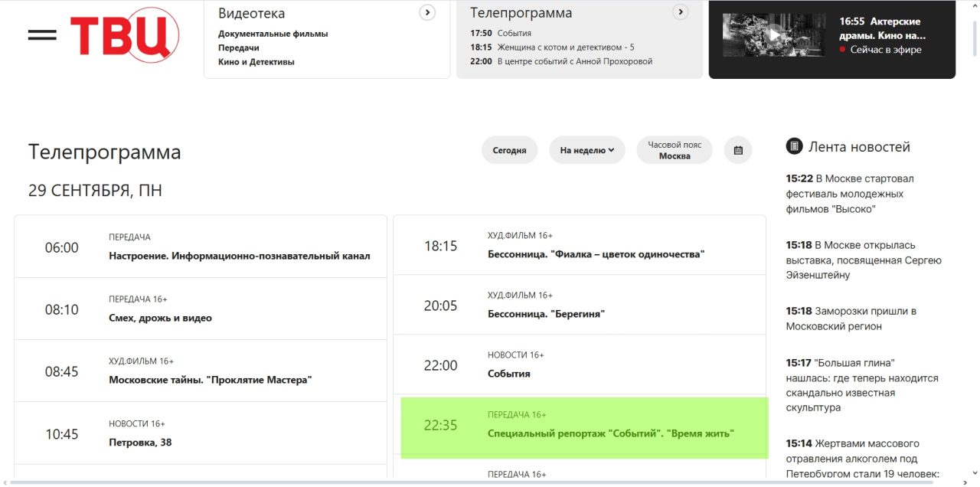The image size is (980, 487).
Task: Open Документальные фильмы in Видеотека
Action: (273, 34)
